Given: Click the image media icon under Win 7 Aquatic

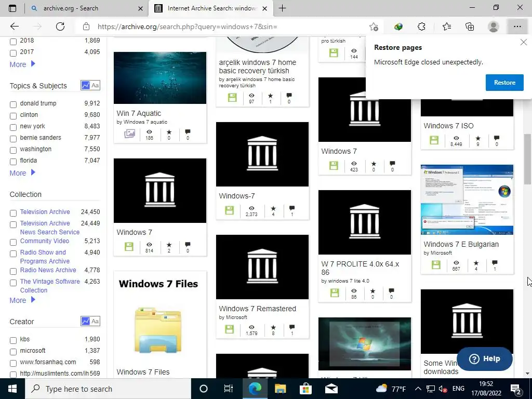Looking at the screenshot, I should (129, 134).
